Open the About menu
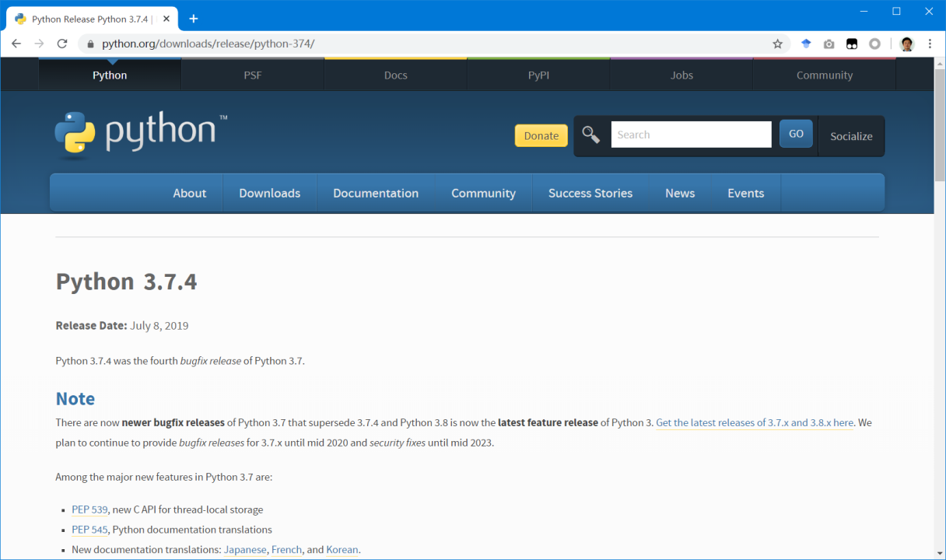Image resolution: width=946 pixels, height=560 pixels. point(190,193)
